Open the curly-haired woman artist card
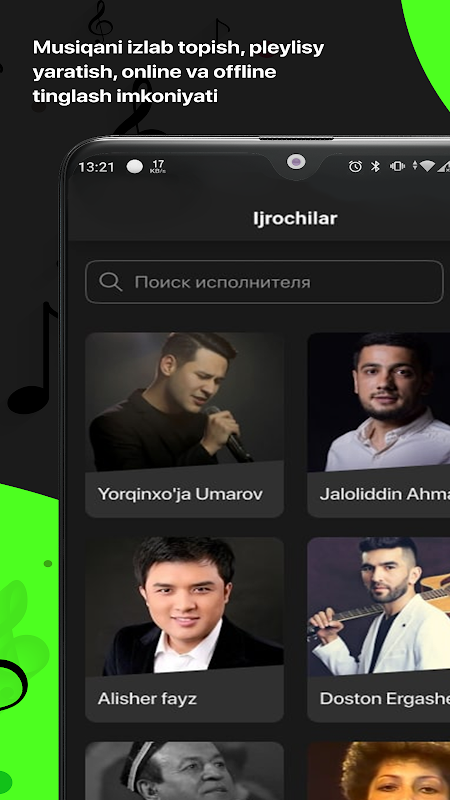The width and height of the screenshot is (450, 800). 379,771
